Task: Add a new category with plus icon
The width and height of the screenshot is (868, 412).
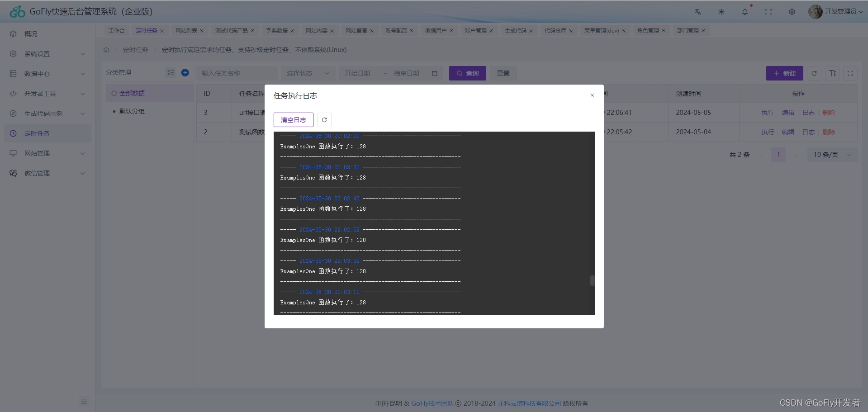Action: coord(185,72)
